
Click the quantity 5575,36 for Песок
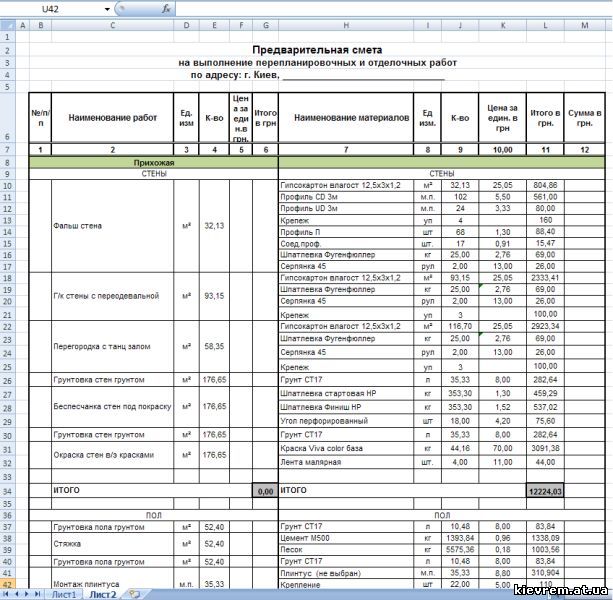(x=460, y=550)
